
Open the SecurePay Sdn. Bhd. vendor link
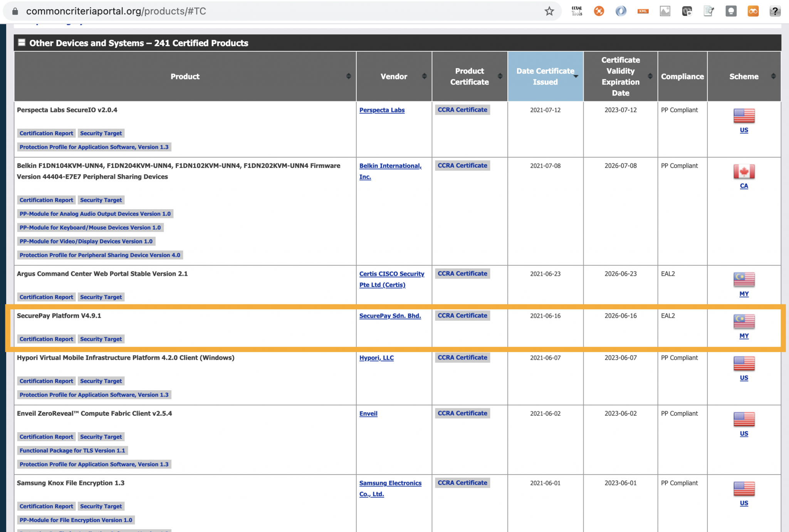tap(390, 316)
